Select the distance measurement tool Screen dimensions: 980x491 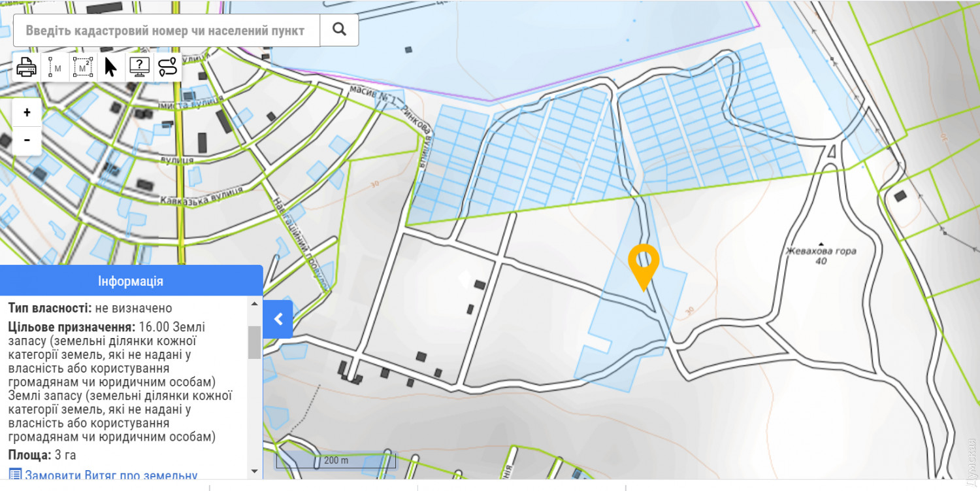click(55, 67)
